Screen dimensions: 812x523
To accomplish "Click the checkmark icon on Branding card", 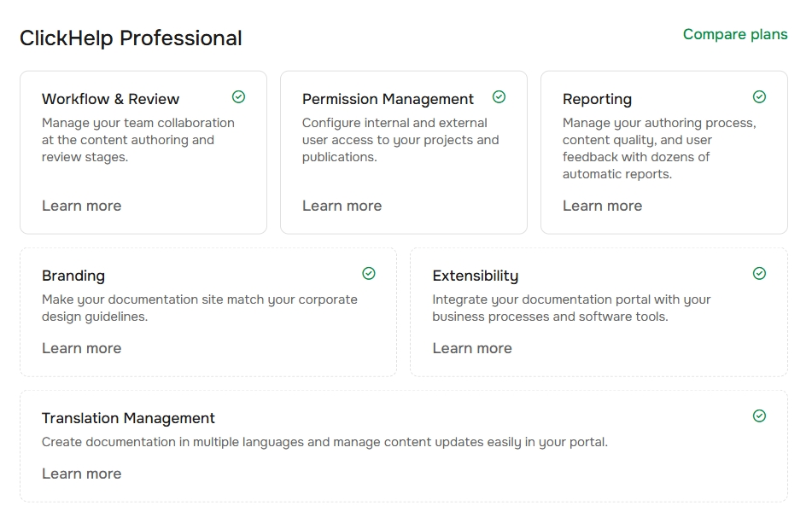I will 368,274.
